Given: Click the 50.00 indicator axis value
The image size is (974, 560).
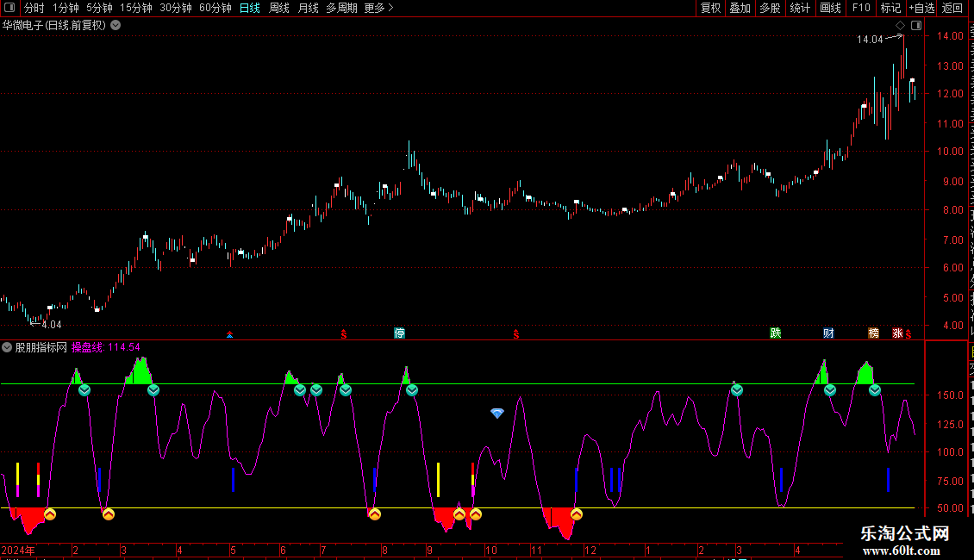Looking at the screenshot, I should pyautogui.click(x=950, y=507).
